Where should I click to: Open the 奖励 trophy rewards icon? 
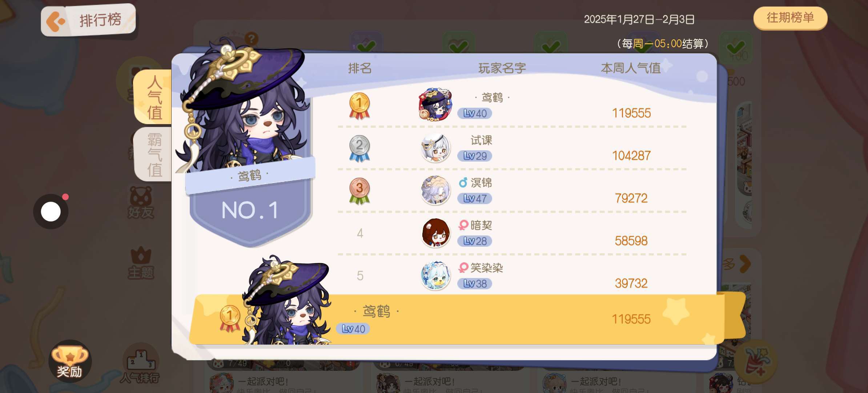[x=70, y=361]
